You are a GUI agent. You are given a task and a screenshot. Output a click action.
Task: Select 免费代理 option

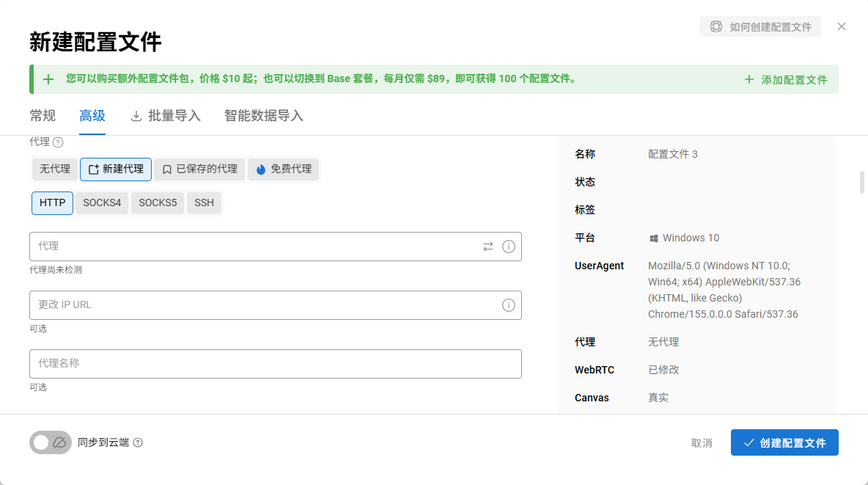pos(284,169)
